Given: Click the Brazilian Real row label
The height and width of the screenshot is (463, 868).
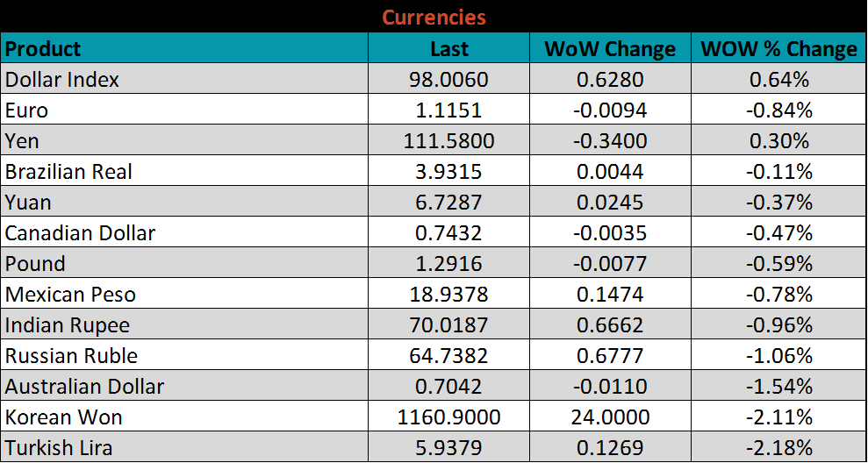Looking at the screenshot, I should [x=68, y=172].
